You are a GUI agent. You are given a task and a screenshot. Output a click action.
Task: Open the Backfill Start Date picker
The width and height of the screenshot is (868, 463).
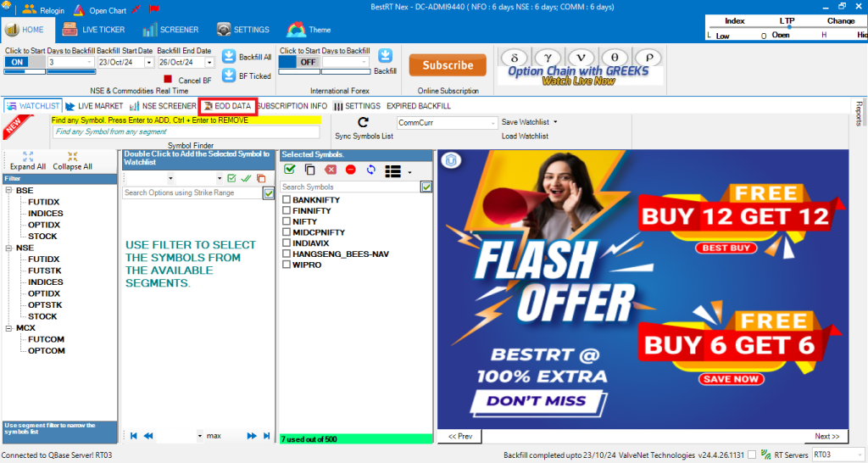[x=149, y=63]
